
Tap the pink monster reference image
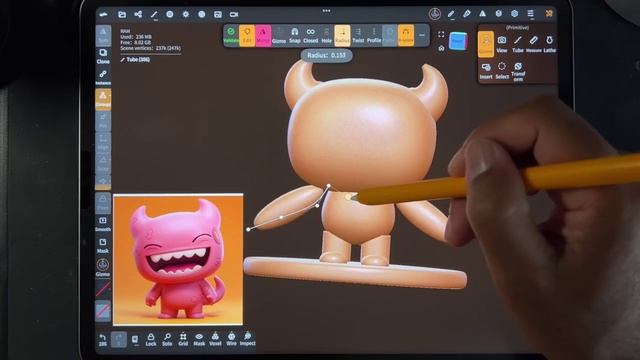[178, 260]
